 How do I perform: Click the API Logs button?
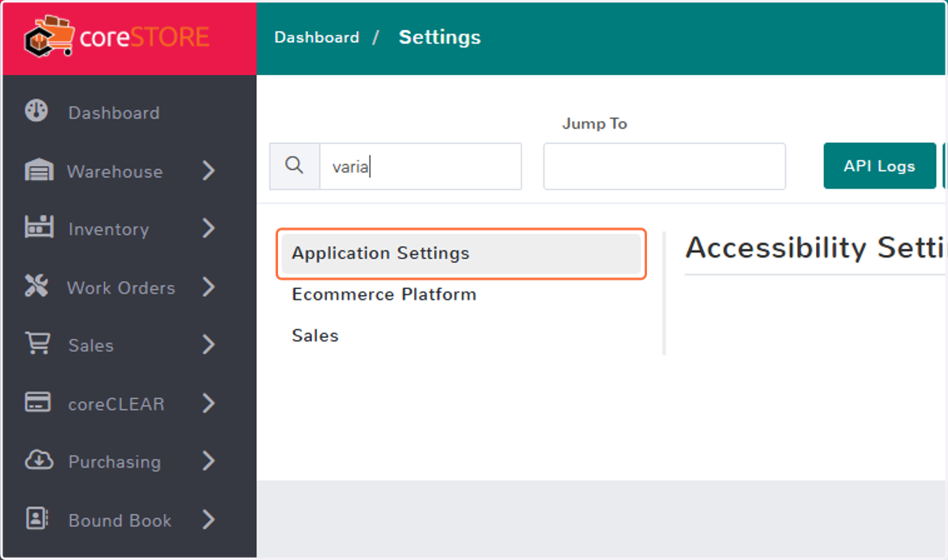point(879,166)
